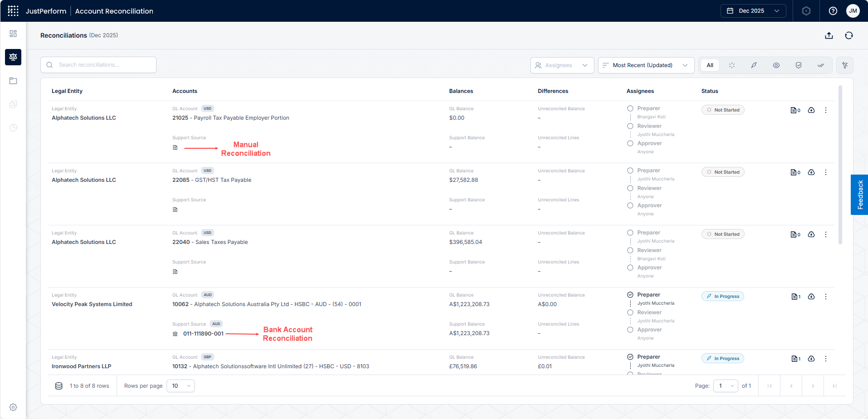Click the refresh reconciliations icon
Screen dimensions: 868x419
(849, 35)
